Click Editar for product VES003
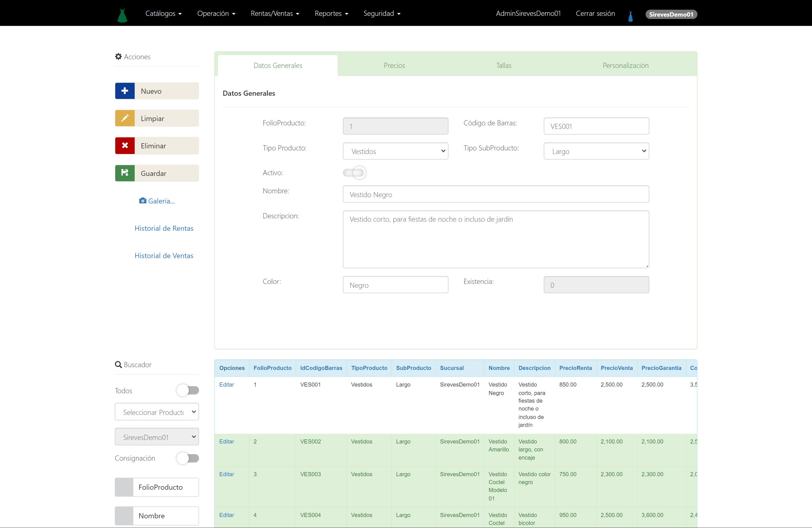Screen dimensions: 812x528 (x=227, y=474)
